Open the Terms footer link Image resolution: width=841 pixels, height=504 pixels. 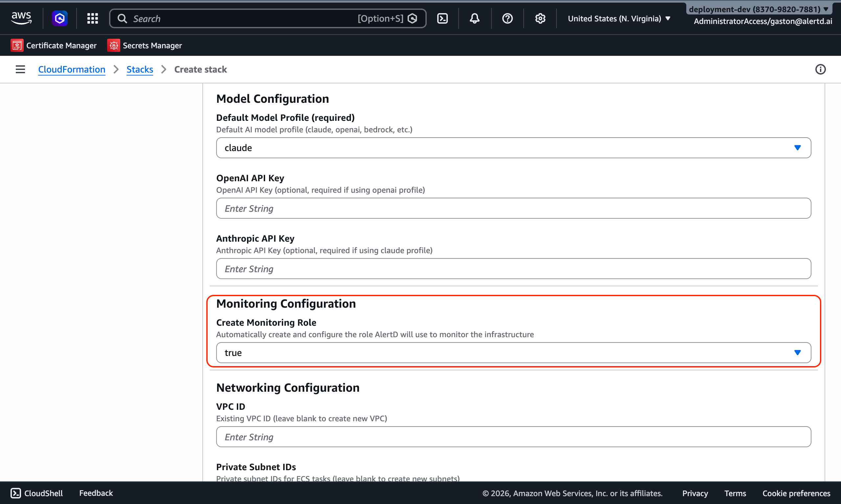pyautogui.click(x=735, y=493)
